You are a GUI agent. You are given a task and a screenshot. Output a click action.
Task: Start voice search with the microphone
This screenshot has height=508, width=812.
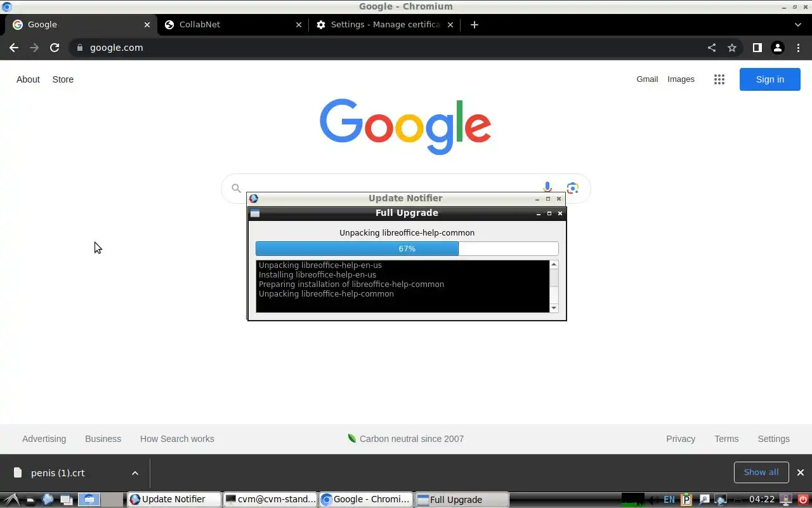pos(547,188)
